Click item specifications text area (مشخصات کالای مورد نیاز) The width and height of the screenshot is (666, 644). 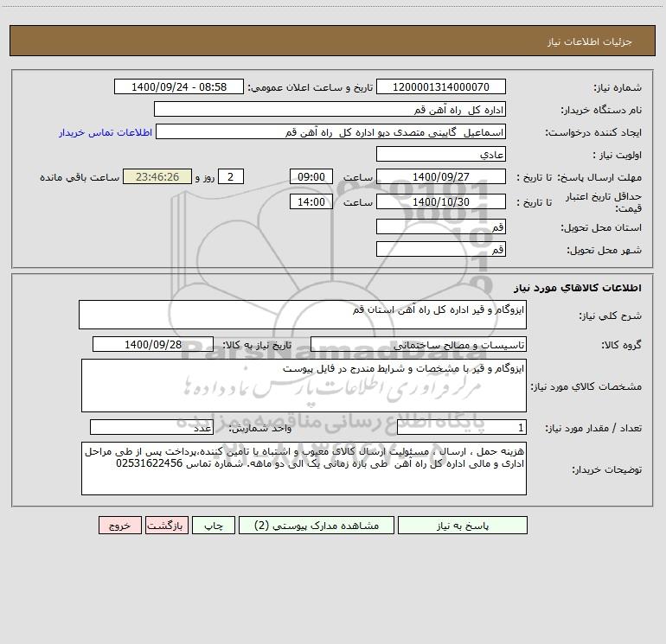pyautogui.click(x=304, y=386)
